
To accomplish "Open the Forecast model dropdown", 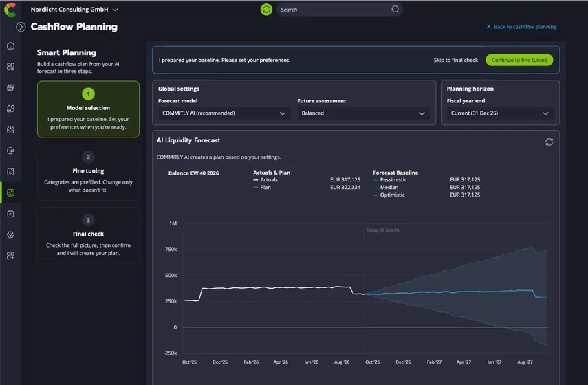I will (224, 113).
